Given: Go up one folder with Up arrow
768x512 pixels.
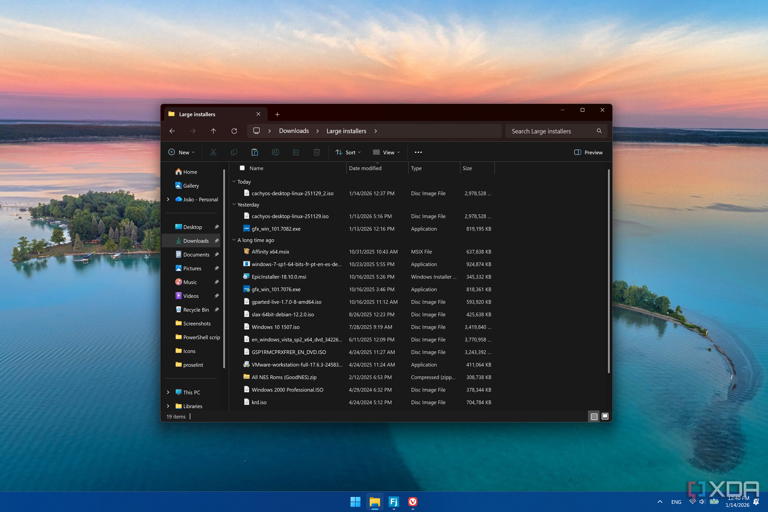Looking at the screenshot, I should (x=213, y=131).
